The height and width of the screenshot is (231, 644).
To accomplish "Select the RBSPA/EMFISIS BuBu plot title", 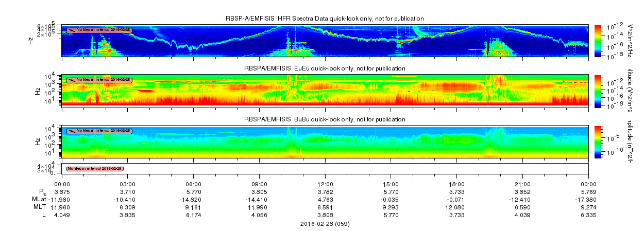I will tap(325, 119).
